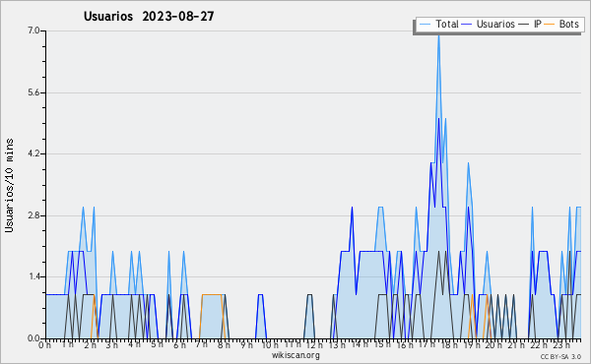Click the x-axis label '13 h'
The image size is (591, 364).
[x=337, y=344]
